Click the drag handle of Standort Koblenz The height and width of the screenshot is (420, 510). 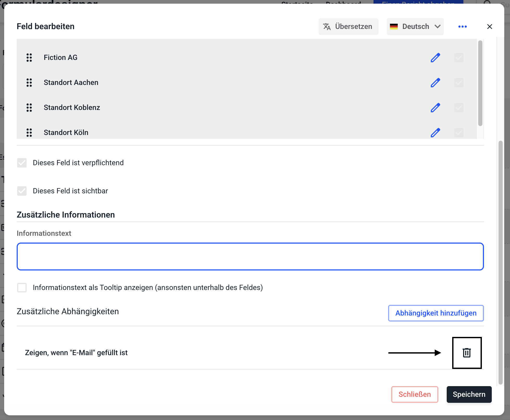click(x=29, y=108)
